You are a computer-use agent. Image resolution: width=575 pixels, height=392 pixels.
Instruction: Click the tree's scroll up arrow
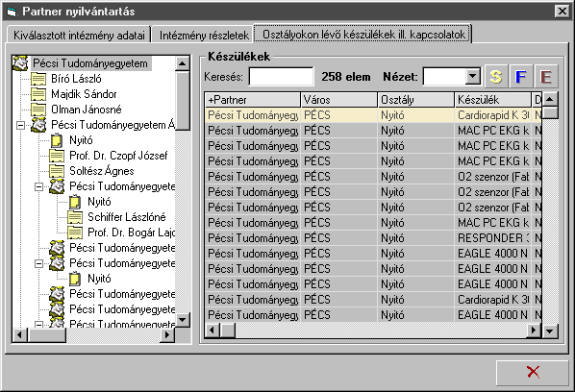coord(183,63)
